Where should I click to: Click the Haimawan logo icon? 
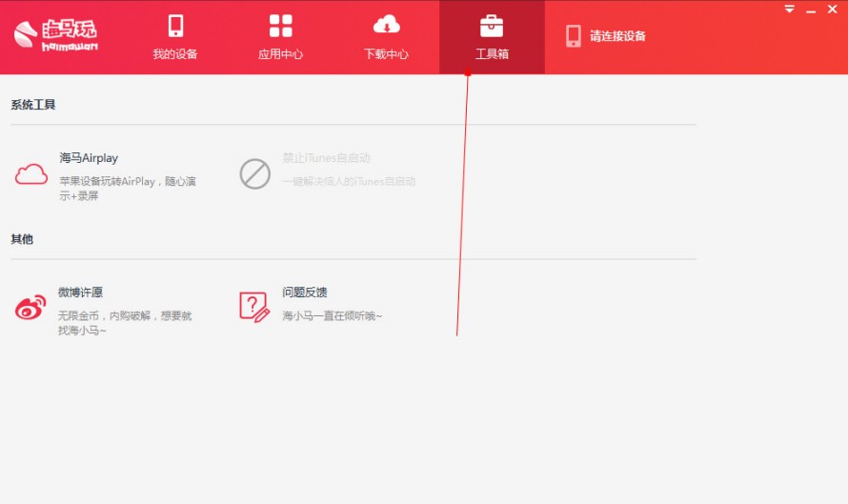[26, 34]
